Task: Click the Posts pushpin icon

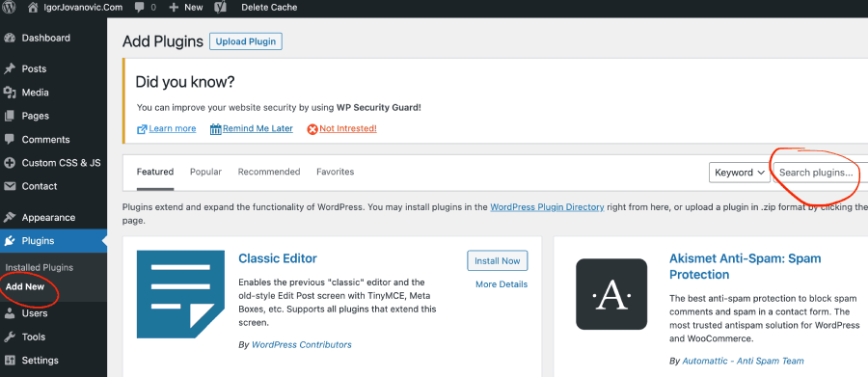Action: (x=10, y=69)
